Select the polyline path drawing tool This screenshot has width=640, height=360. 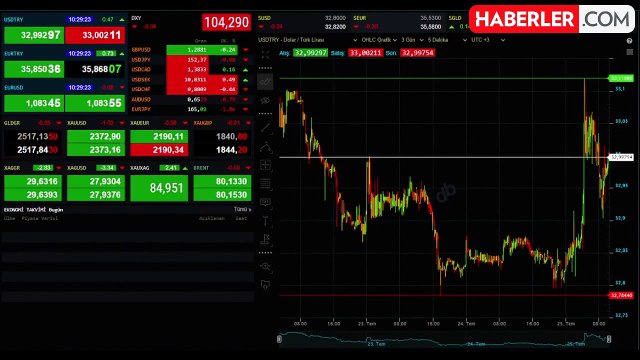pyautogui.click(x=265, y=147)
